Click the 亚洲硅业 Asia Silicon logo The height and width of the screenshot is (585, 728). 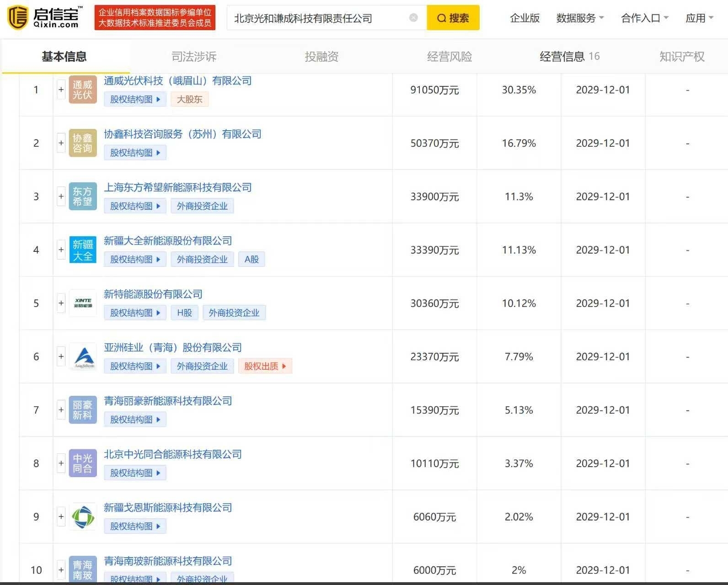click(83, 356)
